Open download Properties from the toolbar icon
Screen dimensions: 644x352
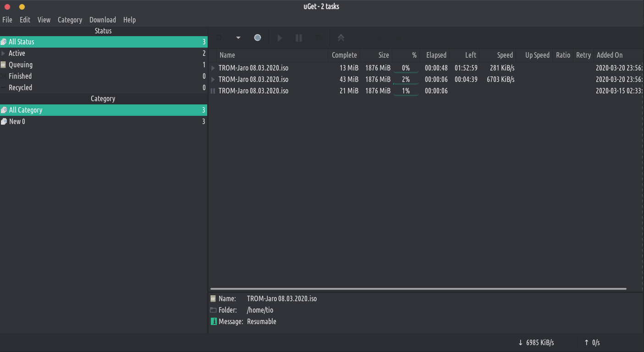(319, 38)
